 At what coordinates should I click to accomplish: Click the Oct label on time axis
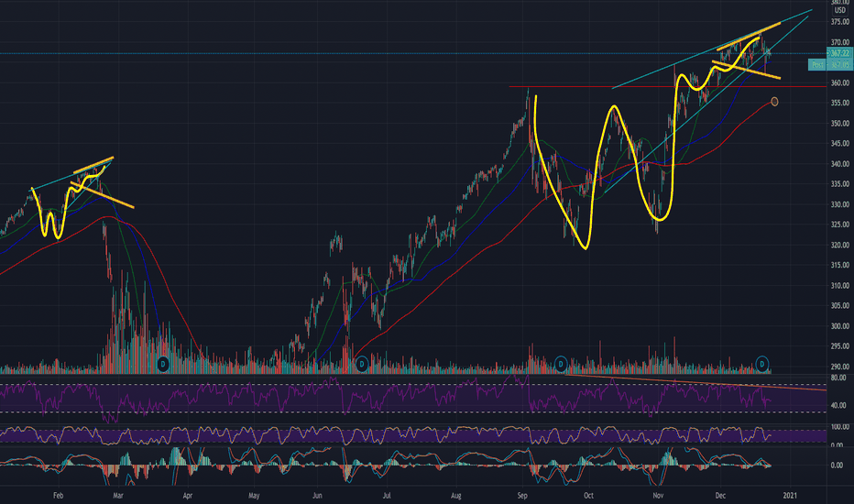coord(588,496)
